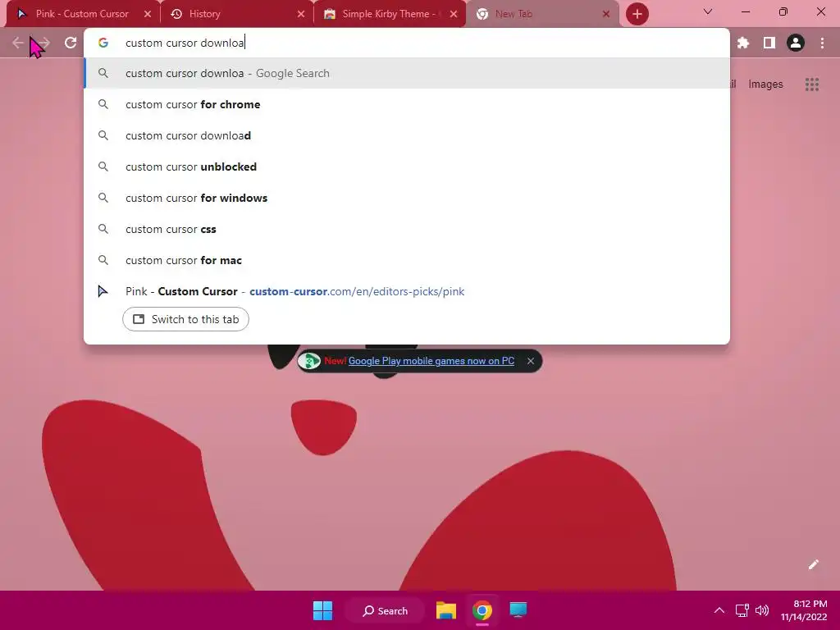The image size is (840, 630).
Task: Open the clock showing 8:12 PM
Action: (804, 610)
